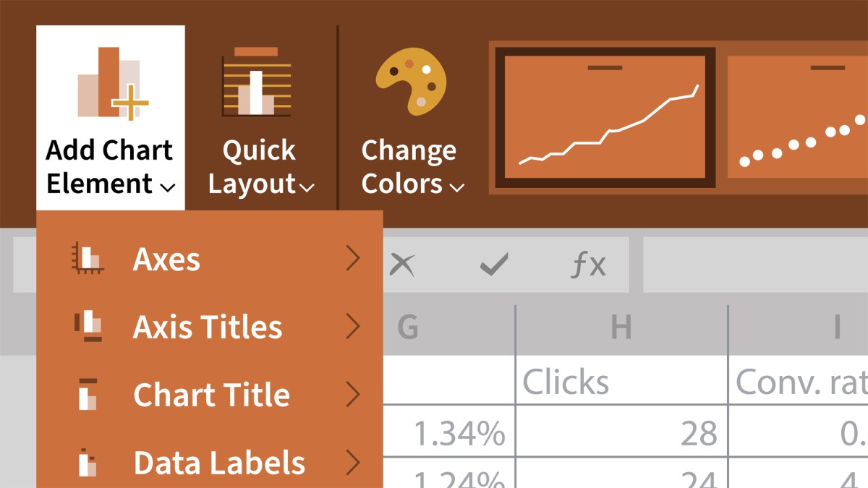Open the Axes submenu arrow

point(353,259)
